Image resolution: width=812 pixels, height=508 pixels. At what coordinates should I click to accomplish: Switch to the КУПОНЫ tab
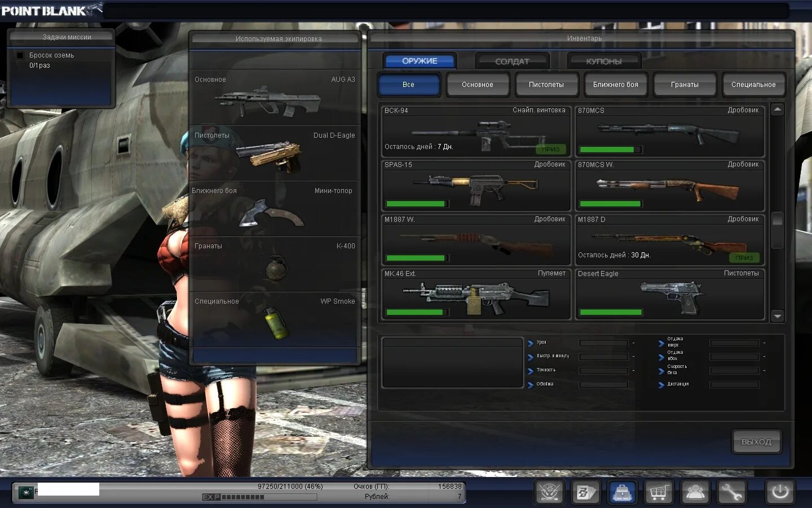[604, 61]
